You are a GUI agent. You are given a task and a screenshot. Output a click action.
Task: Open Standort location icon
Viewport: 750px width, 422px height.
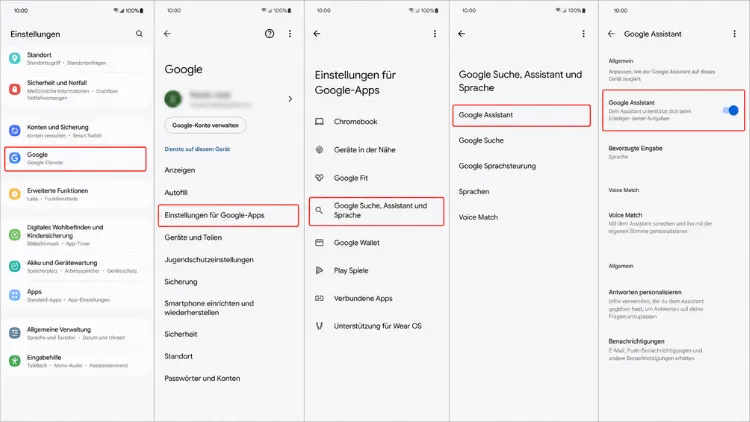(15, 58)
